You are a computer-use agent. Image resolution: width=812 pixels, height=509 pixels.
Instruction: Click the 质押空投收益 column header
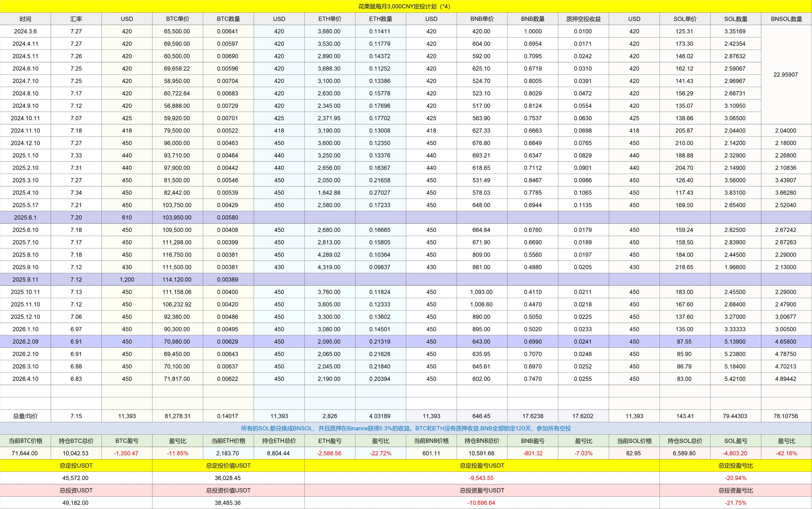point(583,19)
